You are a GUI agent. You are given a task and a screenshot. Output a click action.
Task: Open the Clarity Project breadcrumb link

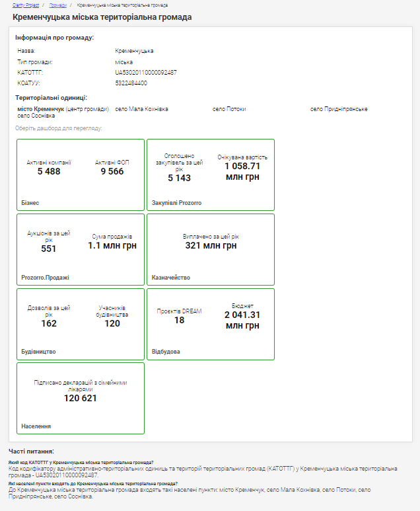coord(25,5)
